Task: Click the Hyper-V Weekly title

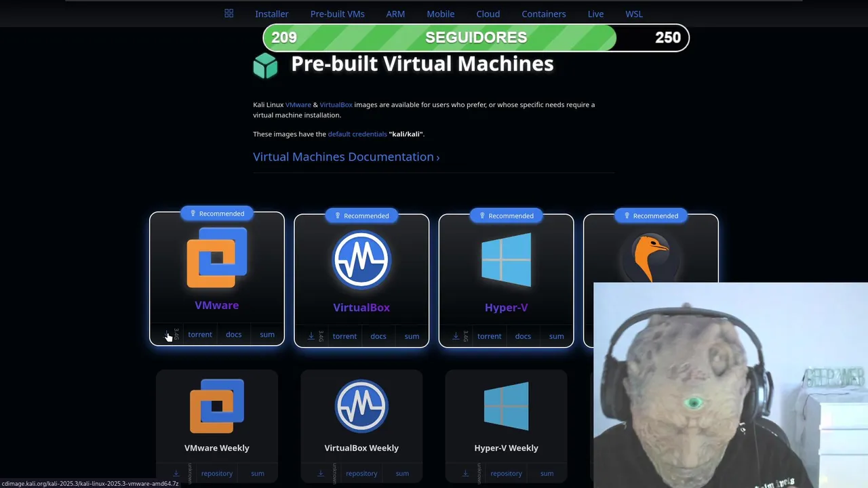Action: coord(507,448)
